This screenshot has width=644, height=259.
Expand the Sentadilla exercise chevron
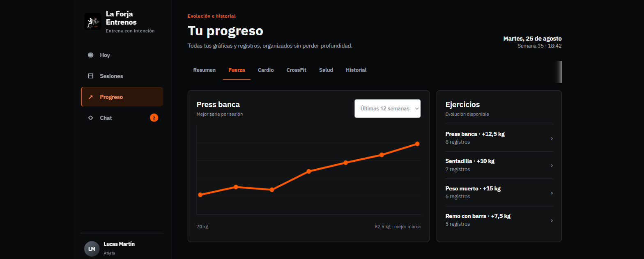click(552, 165)
